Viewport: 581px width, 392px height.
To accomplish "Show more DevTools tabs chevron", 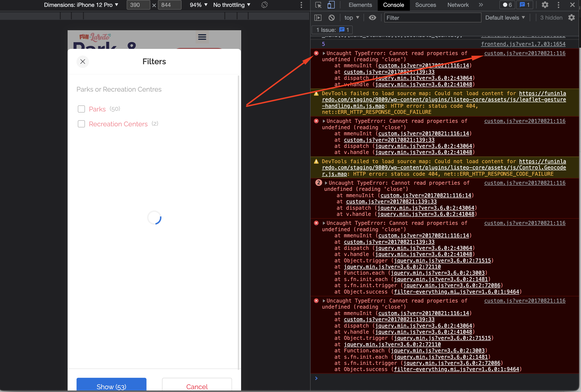I will 481,5.
